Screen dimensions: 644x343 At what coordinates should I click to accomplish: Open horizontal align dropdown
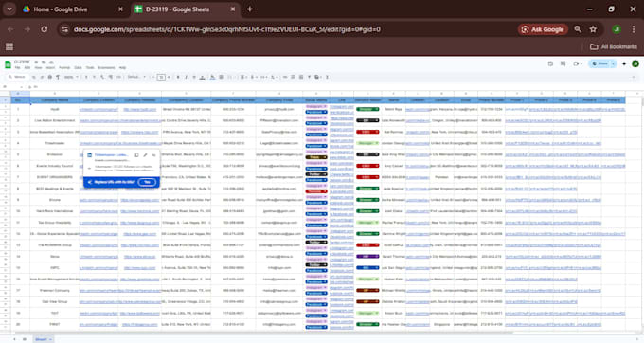coord(243,77)
